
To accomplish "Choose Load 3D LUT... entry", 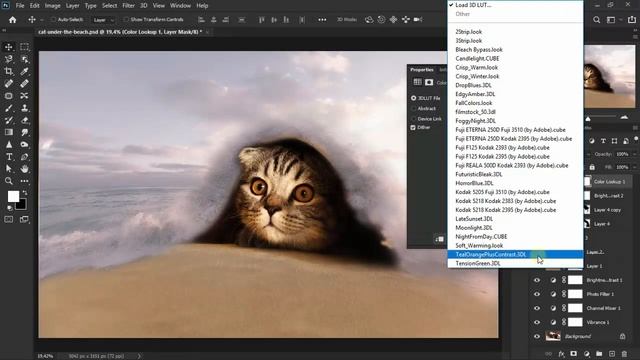I will (516, 5).
